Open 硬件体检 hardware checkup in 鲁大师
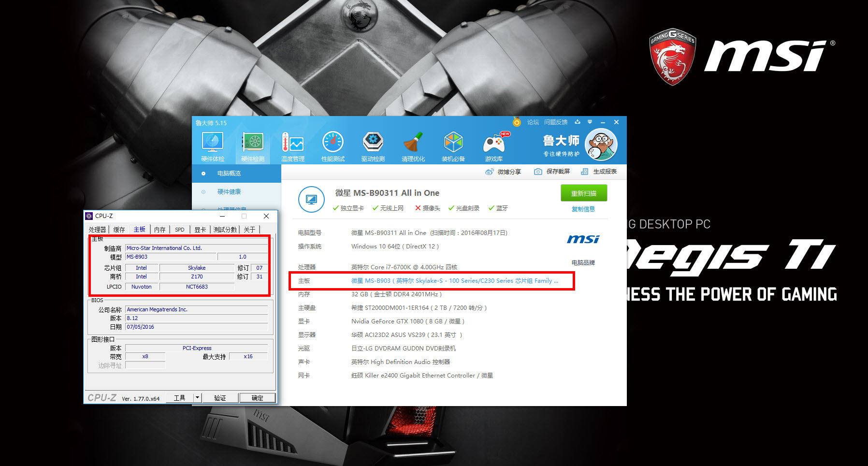 (x=213, y=147)
